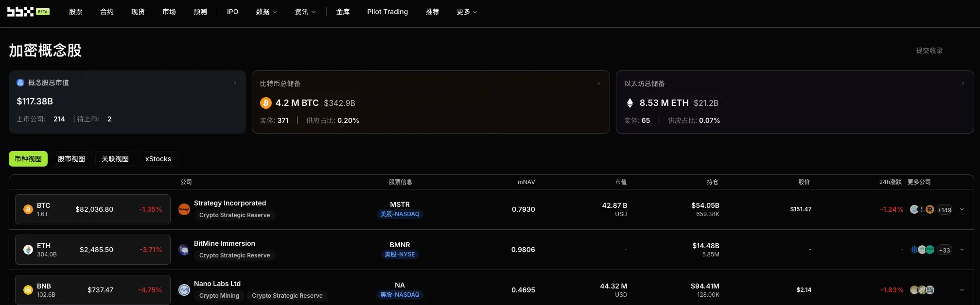Select the ETH coin card

pyautogui.click(x=93, y=250)
